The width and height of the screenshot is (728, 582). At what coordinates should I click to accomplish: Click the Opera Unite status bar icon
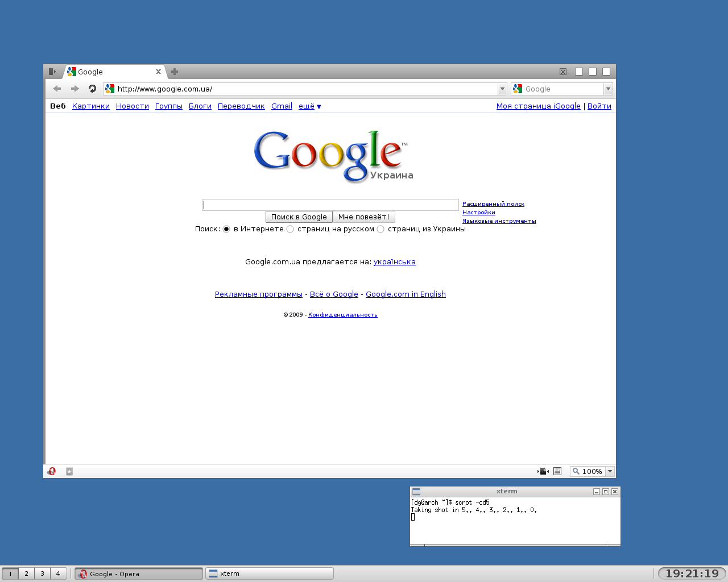(x=52, y=471)
